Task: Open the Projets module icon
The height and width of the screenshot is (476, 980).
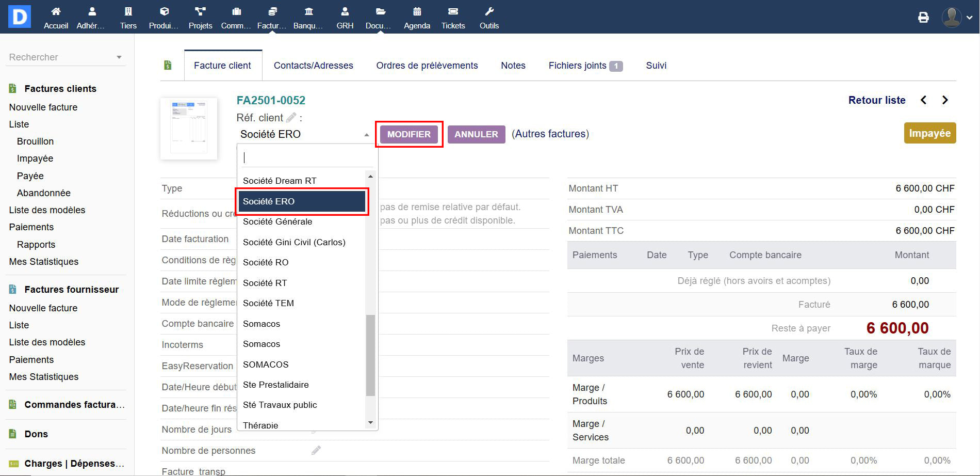Action: pyautogui.click(x=200, y=12)
